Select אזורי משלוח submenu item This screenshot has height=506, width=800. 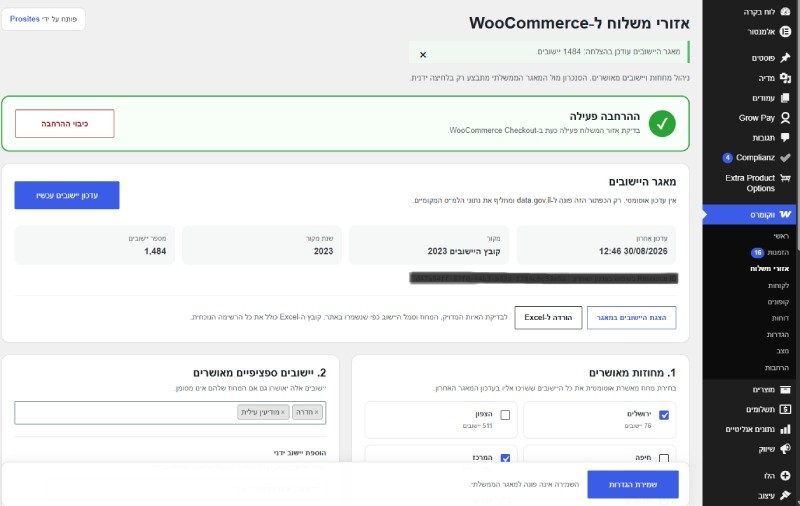[769, 269]
